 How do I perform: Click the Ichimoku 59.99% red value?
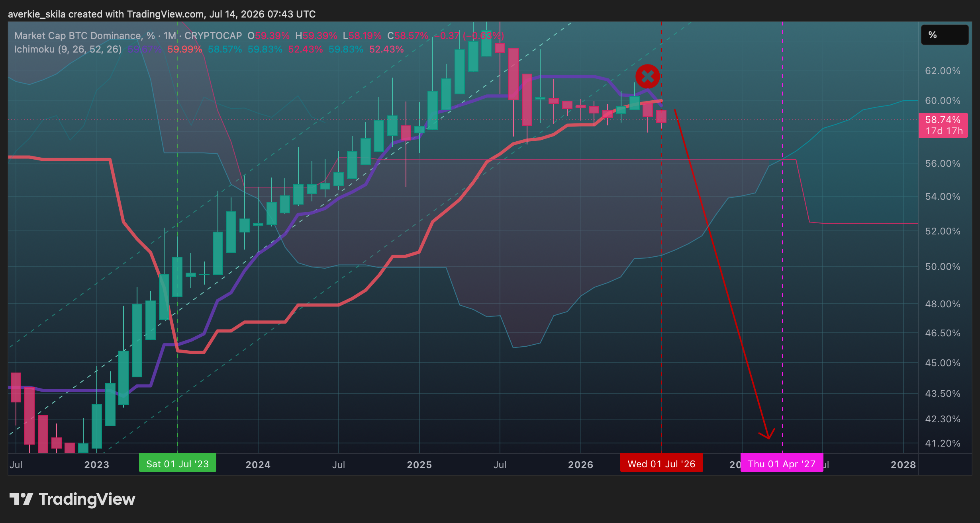pos(185,49)
